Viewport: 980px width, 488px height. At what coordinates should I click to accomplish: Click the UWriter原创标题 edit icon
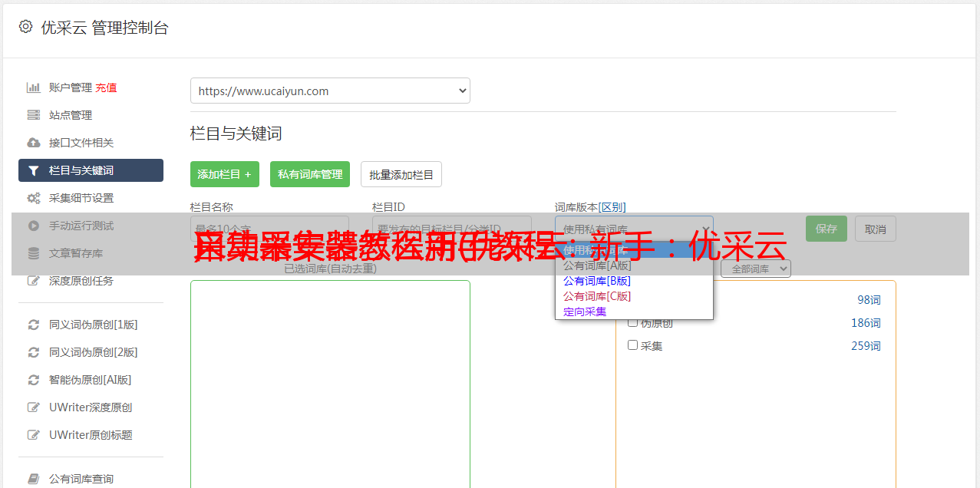pyautogui.click(x=33, y=435)
